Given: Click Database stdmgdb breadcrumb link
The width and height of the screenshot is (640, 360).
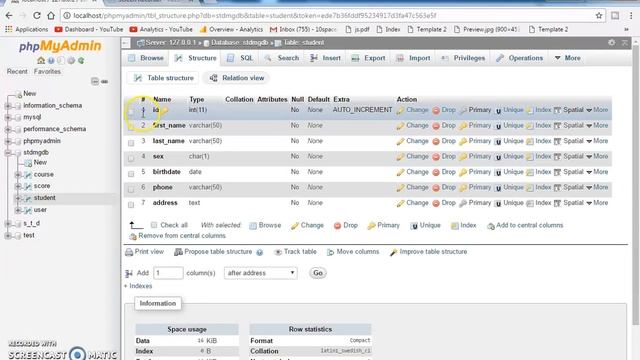Looking at the screenshot, I should (x=240, y=42).
